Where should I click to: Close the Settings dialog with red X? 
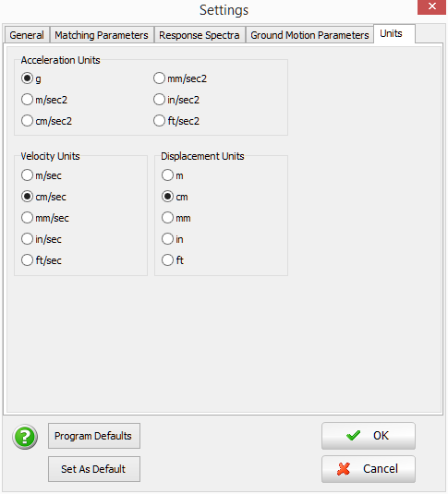[x=431, y=6]
